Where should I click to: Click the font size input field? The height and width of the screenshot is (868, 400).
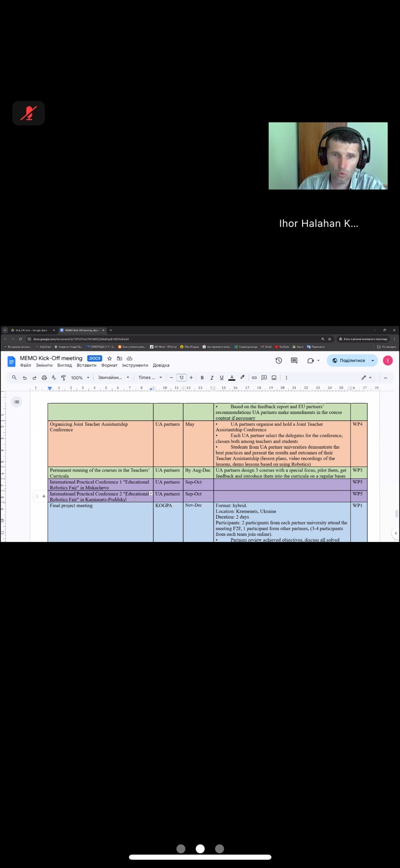pos(181,378)
